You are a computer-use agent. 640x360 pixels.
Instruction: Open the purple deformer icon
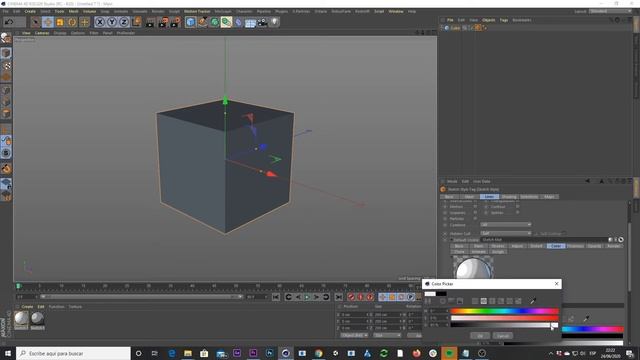pos(238,22)
